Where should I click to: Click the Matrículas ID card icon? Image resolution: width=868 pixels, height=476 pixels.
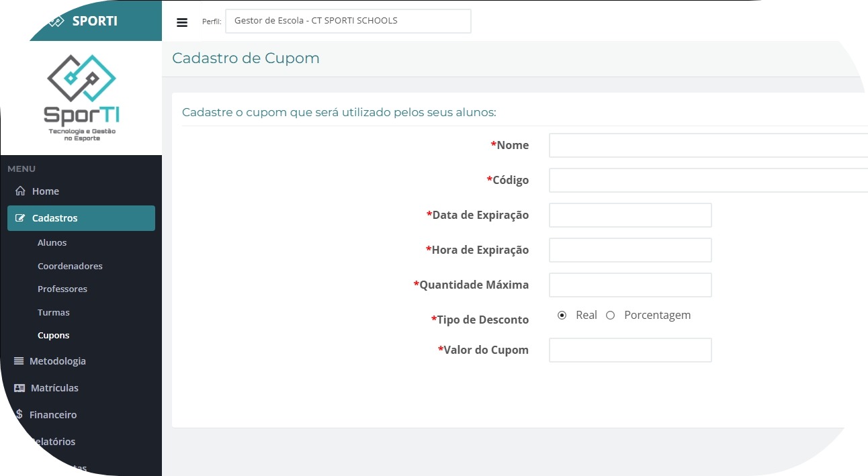tap(19, 388)
